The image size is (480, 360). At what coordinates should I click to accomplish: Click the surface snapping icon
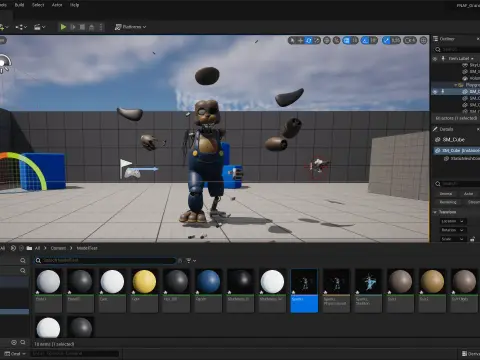[336, 40]
